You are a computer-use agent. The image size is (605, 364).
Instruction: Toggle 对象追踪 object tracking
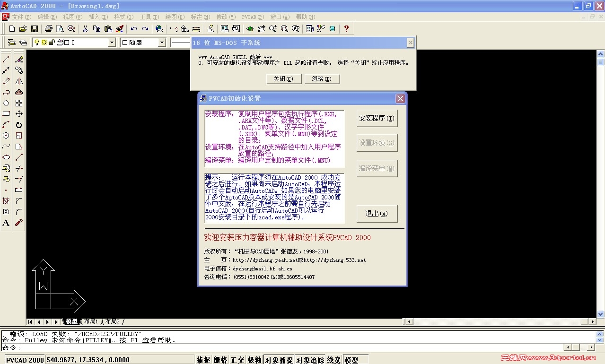(310, 360)
